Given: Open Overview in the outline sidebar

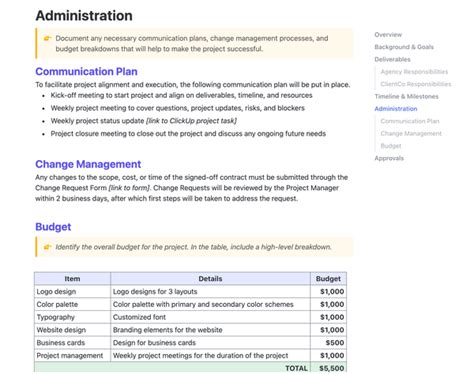Looking at the screenshot, I should coord(388,35).
